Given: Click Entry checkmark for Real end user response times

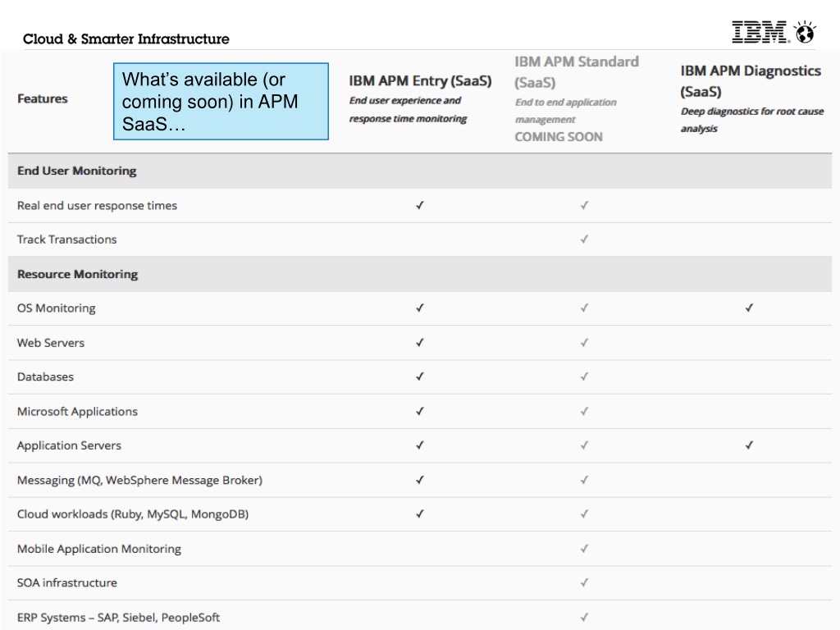Looking at the screenshot, I should (x=420, y=205).
